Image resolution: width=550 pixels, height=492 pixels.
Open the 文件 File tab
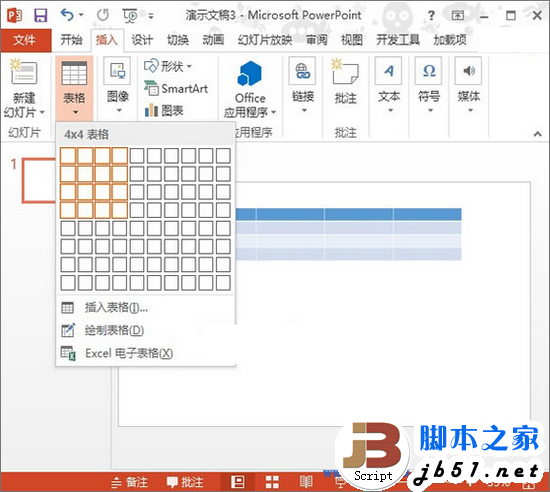pyautogui.click(x=25, y=40)
